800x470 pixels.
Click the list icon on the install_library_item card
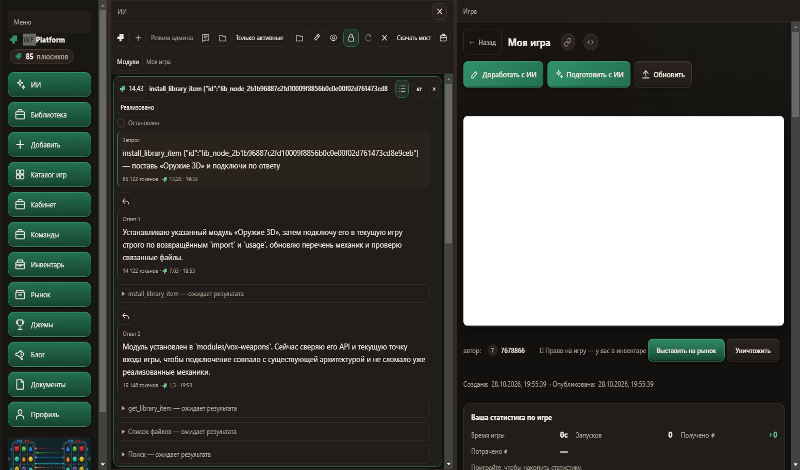(x=402, y=89)
